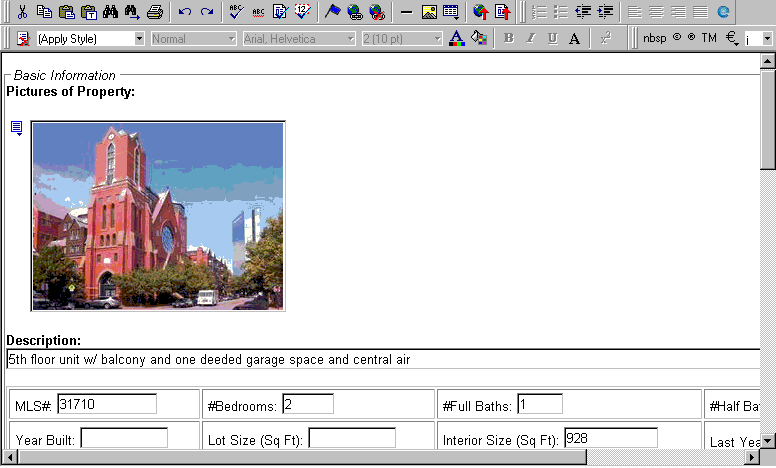Click the Copy icon
Screen dimensions: 776x468
(x=45, y=11)
